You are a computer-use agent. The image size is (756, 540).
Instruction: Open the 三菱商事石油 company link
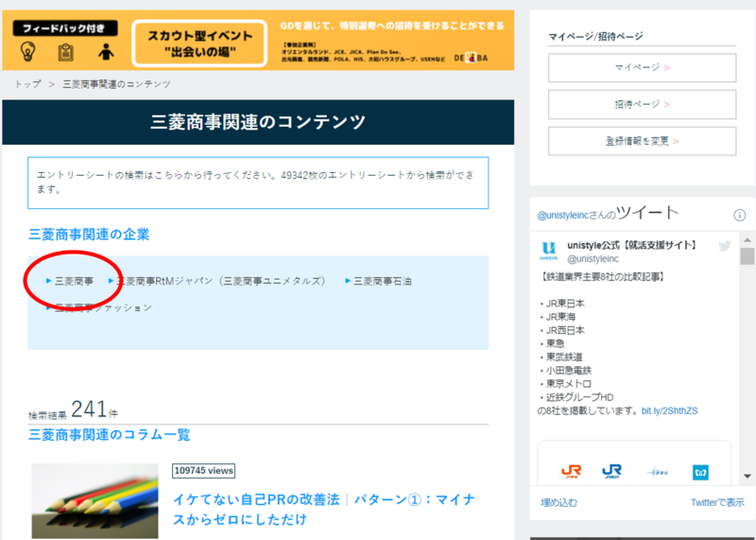[x=382, y=281]
